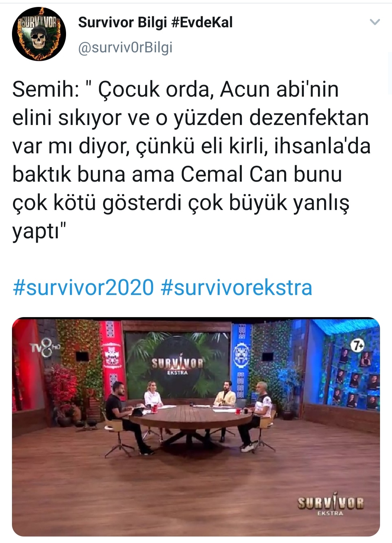Open the Survivor Bilgi #EvdeKal display name
The width and height of the screenshot is (392, 543).
155,23
